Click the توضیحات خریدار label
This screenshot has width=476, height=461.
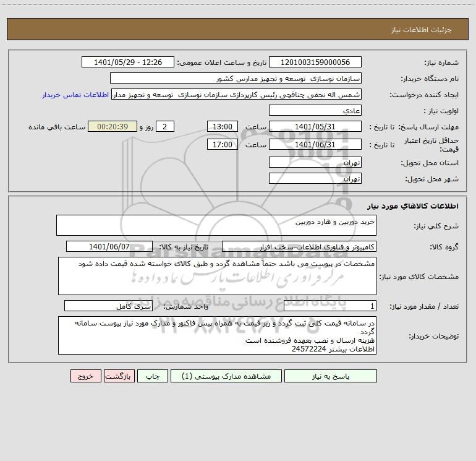(x=434, y=337)
